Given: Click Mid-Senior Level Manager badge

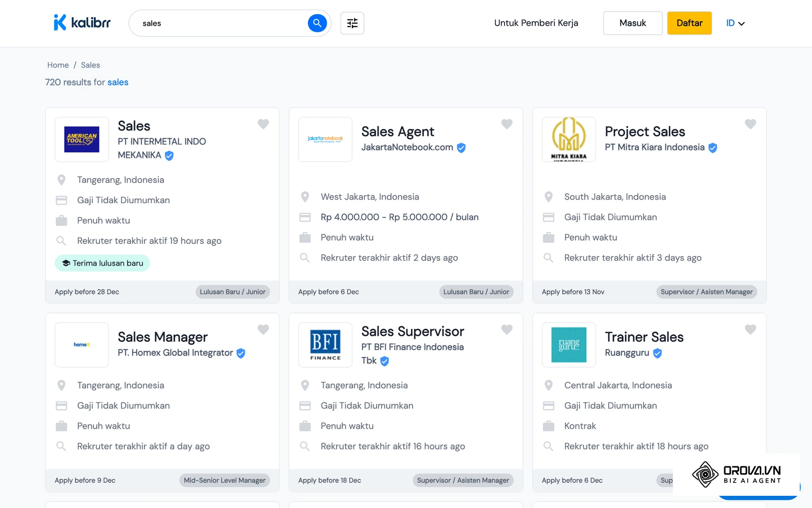Looking at the screenshot, I should (x=224, y=480).
